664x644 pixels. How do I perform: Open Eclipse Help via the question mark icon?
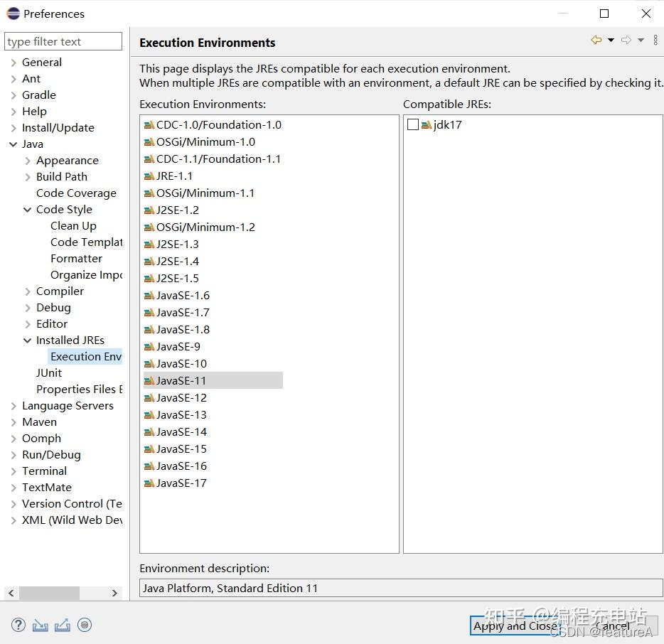coord(18,625)
